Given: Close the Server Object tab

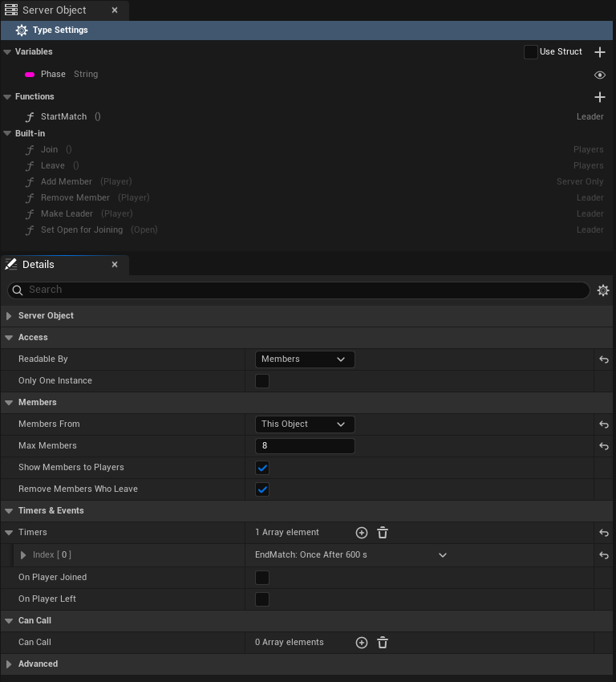Looking at the screenshot, I should (x=115, y=10).
